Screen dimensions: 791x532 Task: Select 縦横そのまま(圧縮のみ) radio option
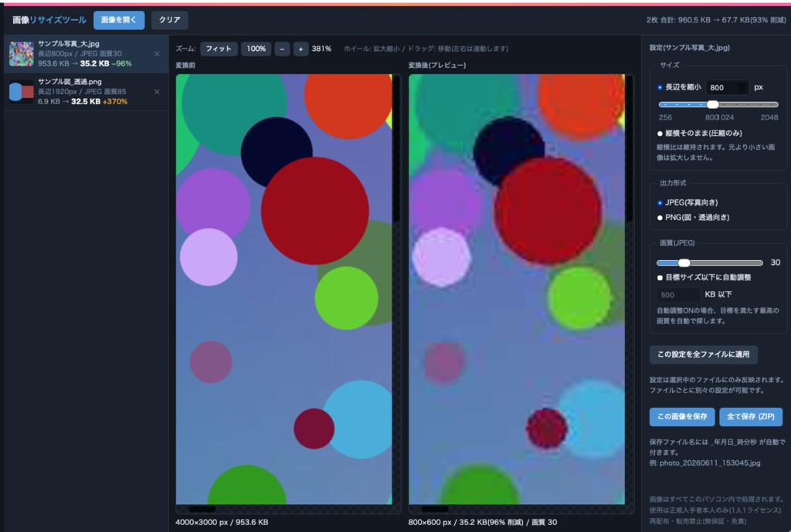[x=660, y=134]
